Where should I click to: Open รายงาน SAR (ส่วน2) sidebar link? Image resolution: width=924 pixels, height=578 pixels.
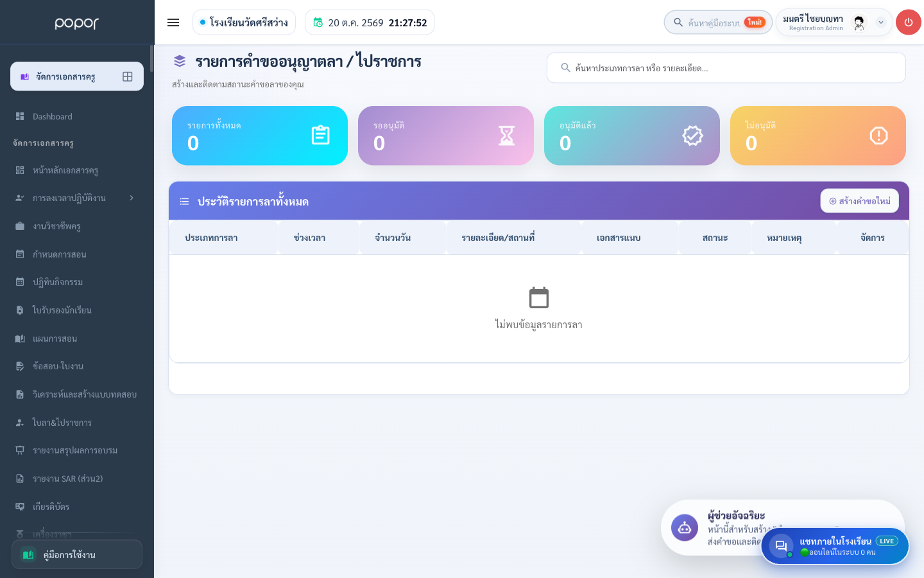click(x=77, y=478)
